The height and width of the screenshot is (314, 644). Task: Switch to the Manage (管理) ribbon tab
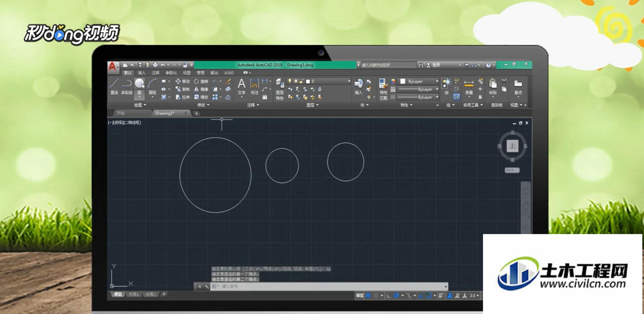[x=200, y=73]
